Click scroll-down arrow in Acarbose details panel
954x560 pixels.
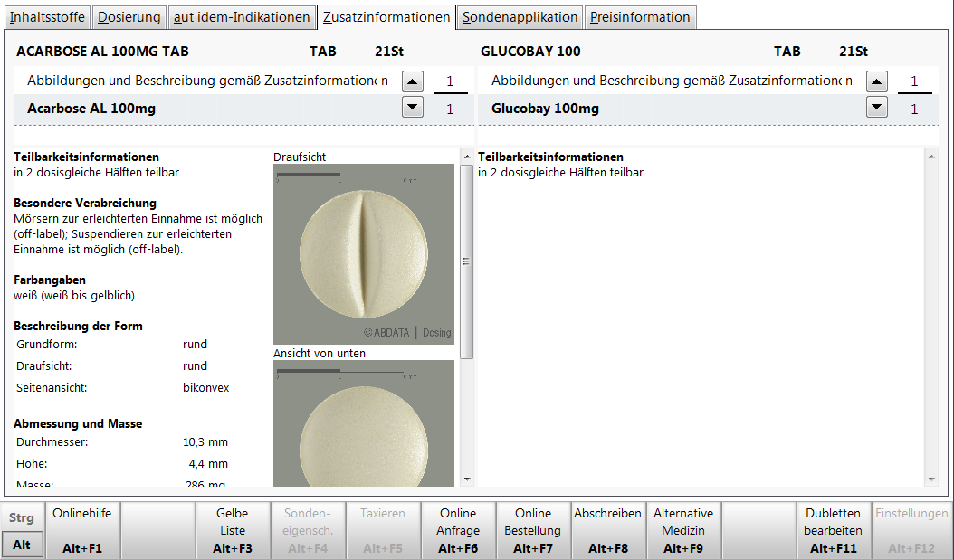[467, 479]
